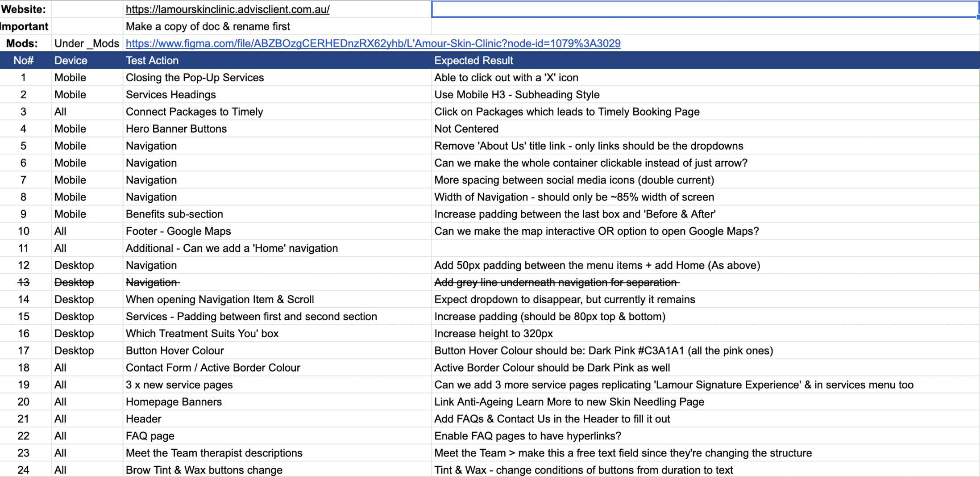Select the empty highlighted cell beside the website URL

pos(705,9)
